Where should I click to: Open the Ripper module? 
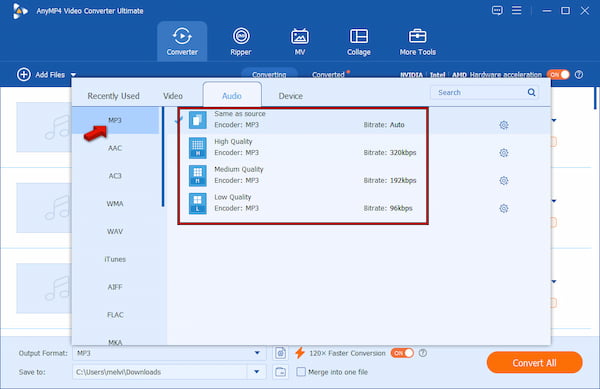click(241, 42)
